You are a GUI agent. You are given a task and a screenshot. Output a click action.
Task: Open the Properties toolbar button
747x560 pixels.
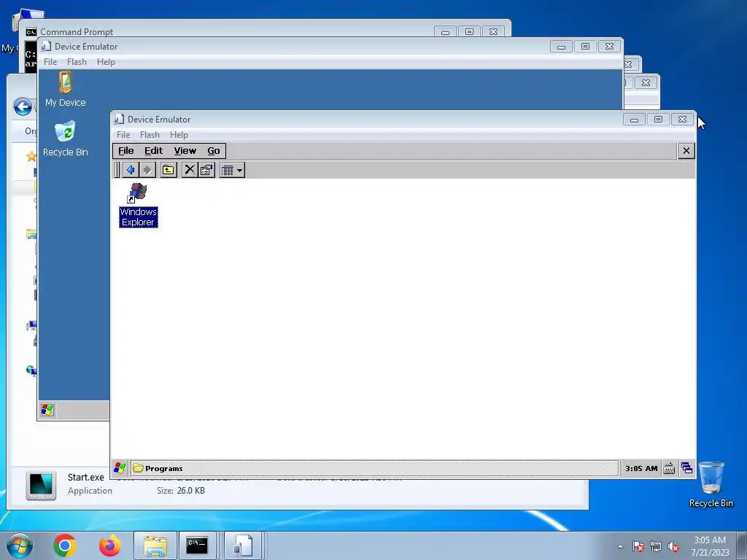pos(206,170)
